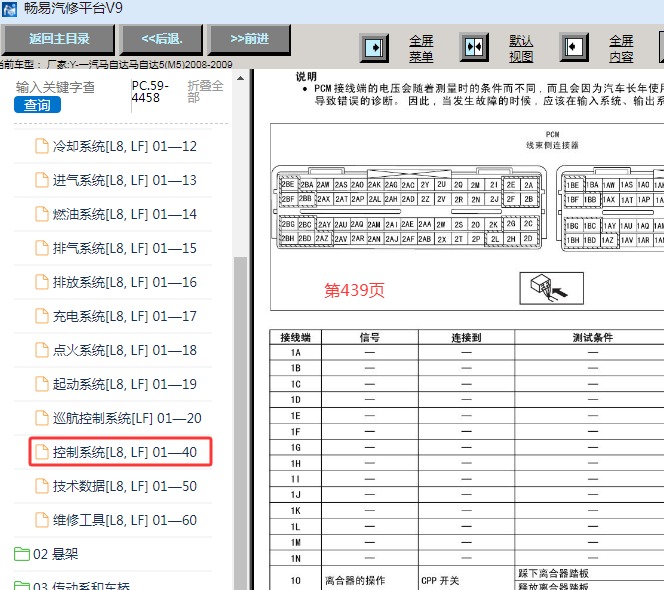Screen dimensions: 664x590
Task: Open the 全屏菜单 link
Action: coord(421,48)
